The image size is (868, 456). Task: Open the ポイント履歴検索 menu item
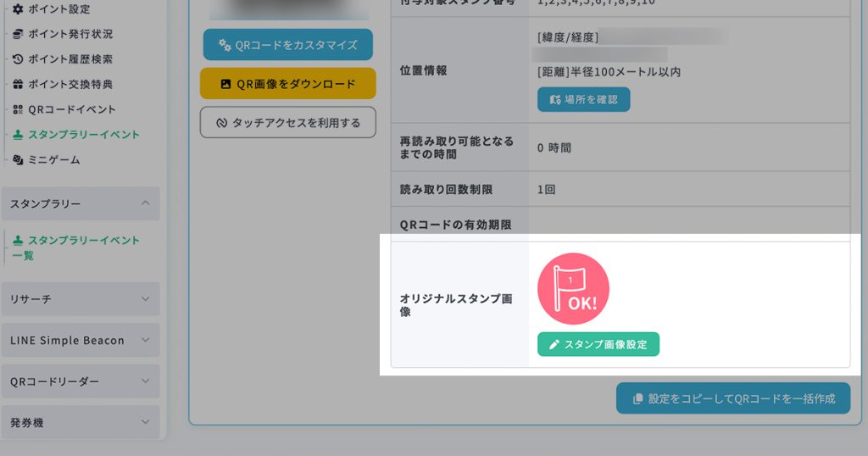[70, 59]
